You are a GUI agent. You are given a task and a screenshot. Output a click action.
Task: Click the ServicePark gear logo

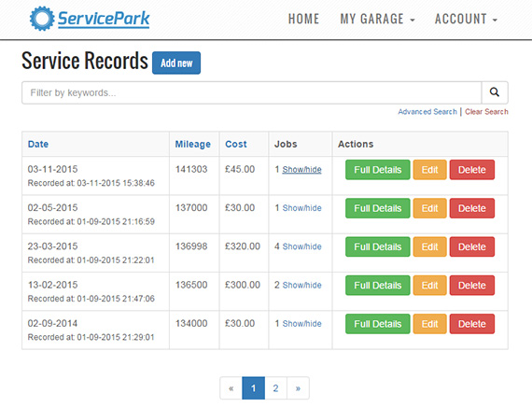pos(42,19)
